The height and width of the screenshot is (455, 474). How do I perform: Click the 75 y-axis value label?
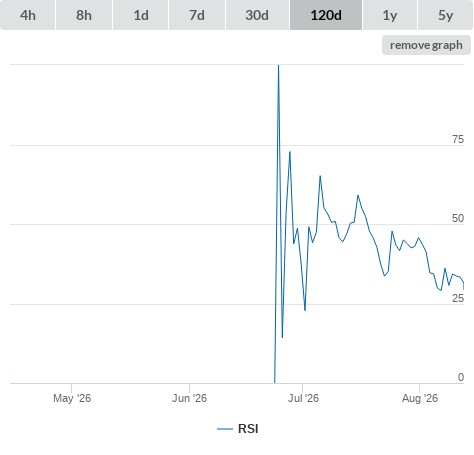click(458, 139)
